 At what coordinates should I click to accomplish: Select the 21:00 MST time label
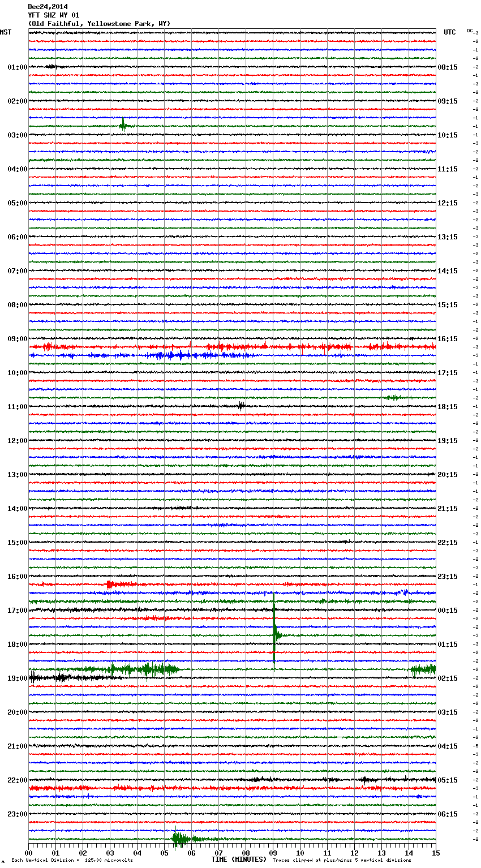[x=17, y=746]
